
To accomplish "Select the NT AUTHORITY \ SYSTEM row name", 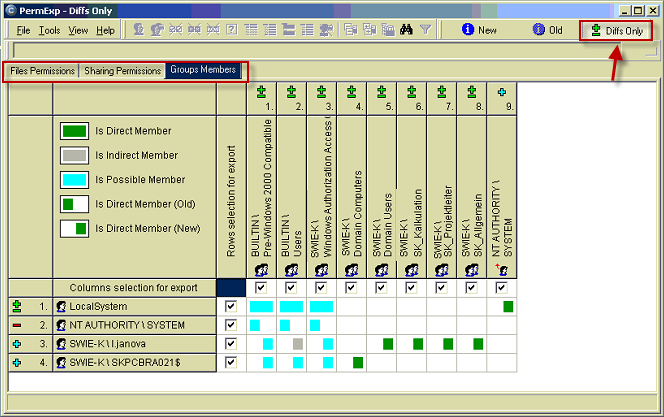I will coord(127,325).
